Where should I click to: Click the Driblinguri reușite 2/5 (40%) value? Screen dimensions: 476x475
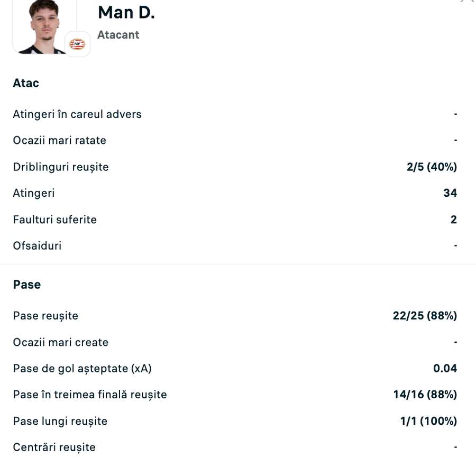pyautogui.click(x=432, y=167)
